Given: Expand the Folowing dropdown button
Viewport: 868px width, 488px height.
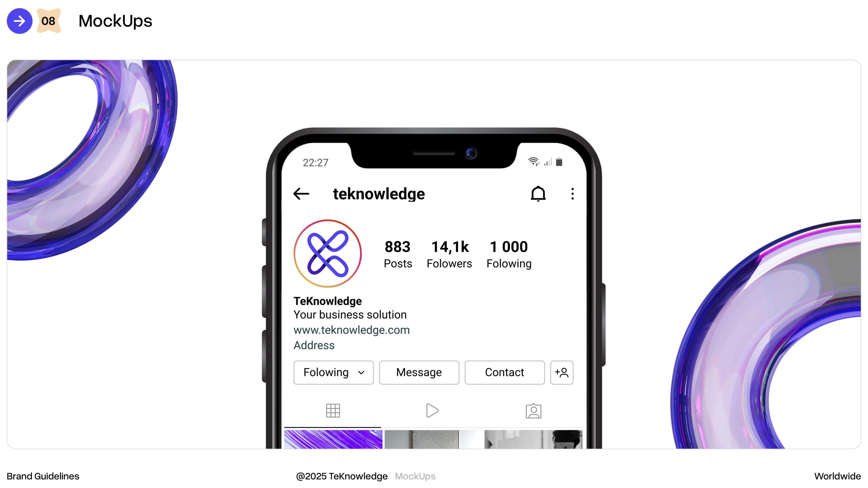Looking at the screenshot, I should [334, 372].
